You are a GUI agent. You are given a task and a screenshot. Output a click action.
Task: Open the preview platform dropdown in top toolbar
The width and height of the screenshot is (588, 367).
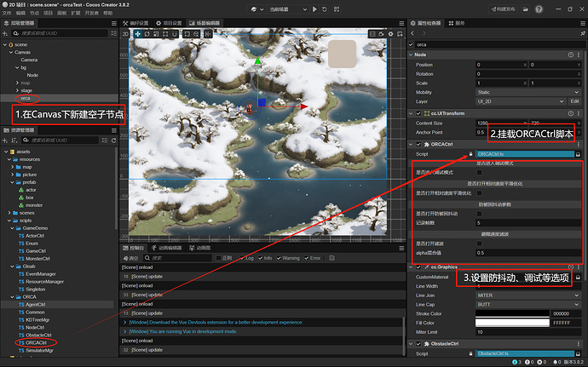point(257,9)
